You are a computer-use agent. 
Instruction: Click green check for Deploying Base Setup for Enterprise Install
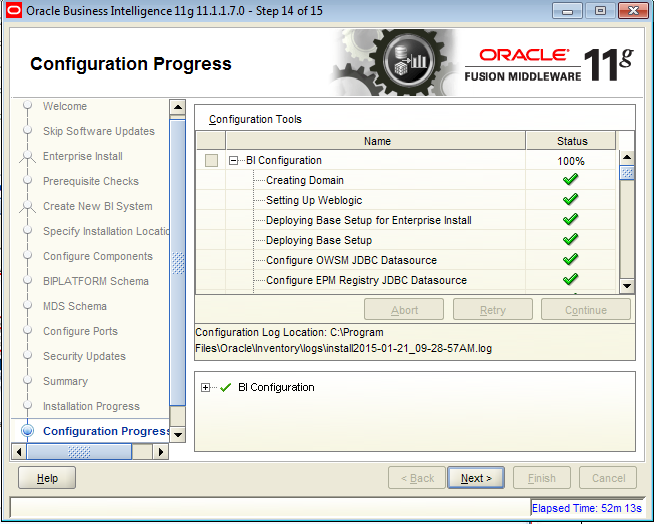coord(570,219)
